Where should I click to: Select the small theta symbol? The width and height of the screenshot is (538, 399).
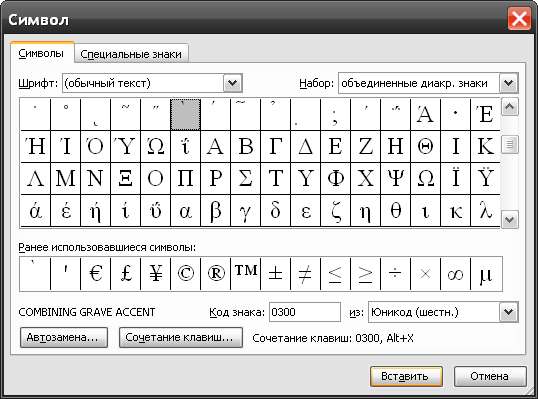pyautogui.click(x=396, y=210)
